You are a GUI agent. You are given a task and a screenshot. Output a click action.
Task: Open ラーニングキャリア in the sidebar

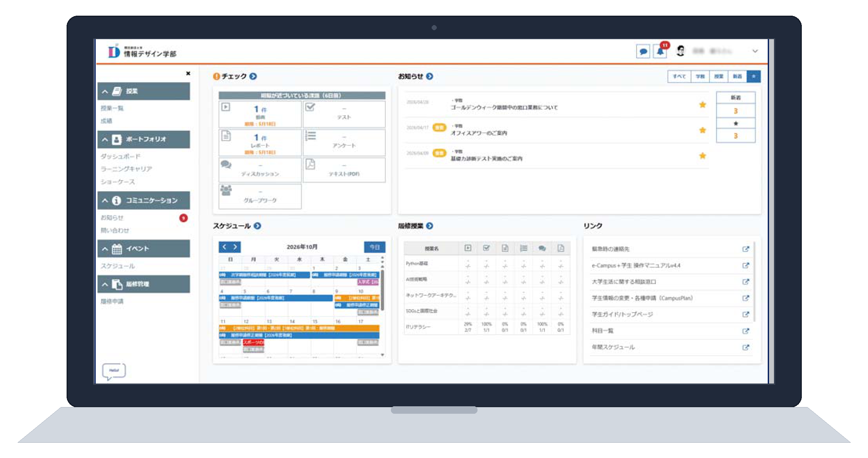[x=126, y=169]
